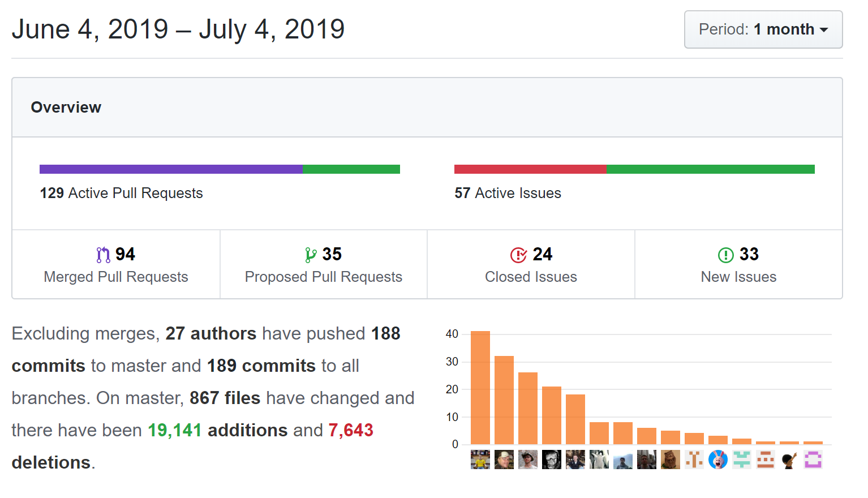Click the orange identicon avatar under the chart

point(694,460)
